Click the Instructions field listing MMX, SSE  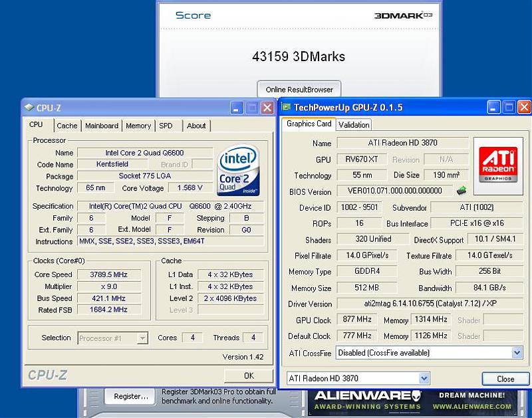point(170,241)
